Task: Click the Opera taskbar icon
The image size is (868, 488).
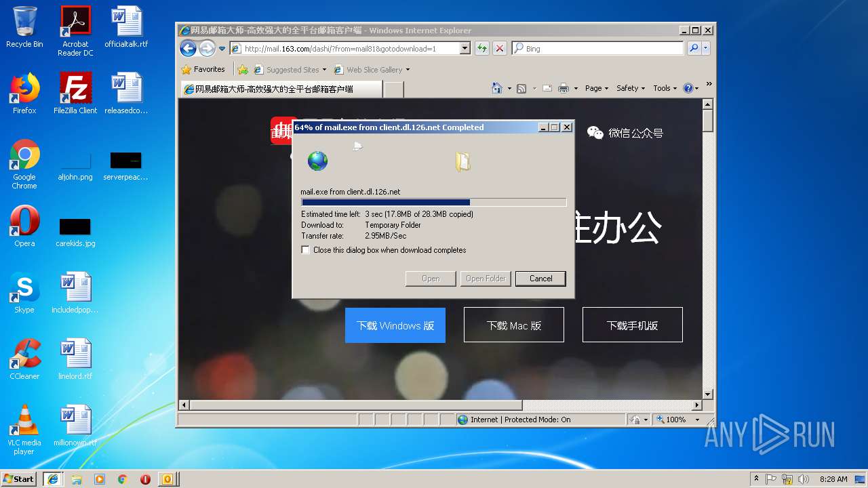Action: (x=145, y=479)
